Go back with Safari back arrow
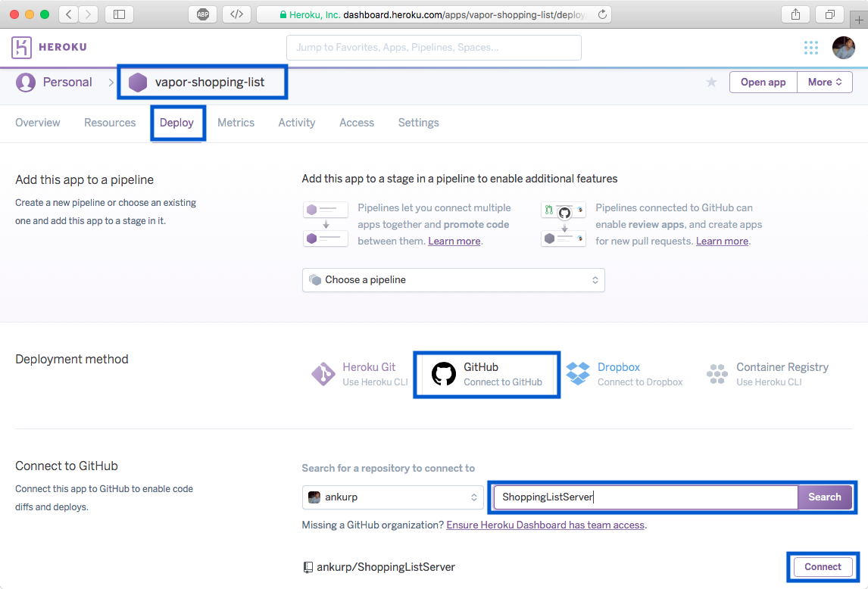The width and height of the screenshot is (868, 589). point(69,14)
